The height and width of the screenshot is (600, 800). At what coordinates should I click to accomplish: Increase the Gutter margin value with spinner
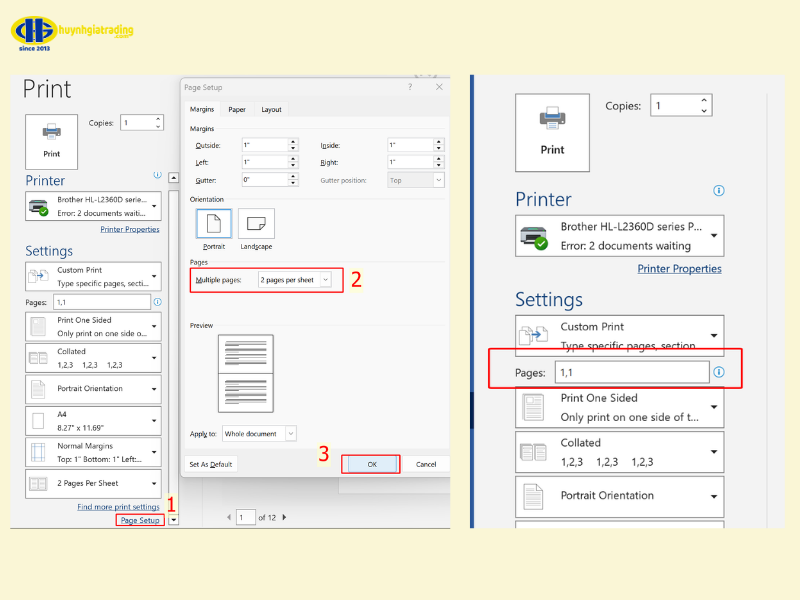click(293, 177)
